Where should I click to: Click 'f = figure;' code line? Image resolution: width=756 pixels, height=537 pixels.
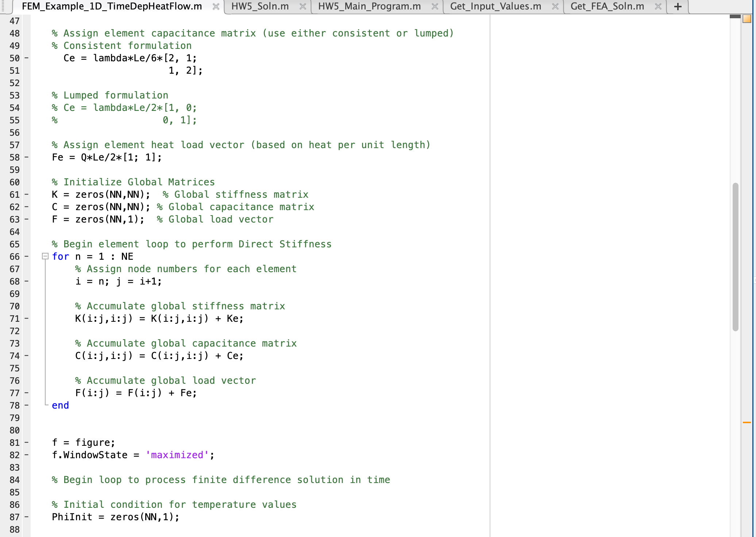click(84, 443)
